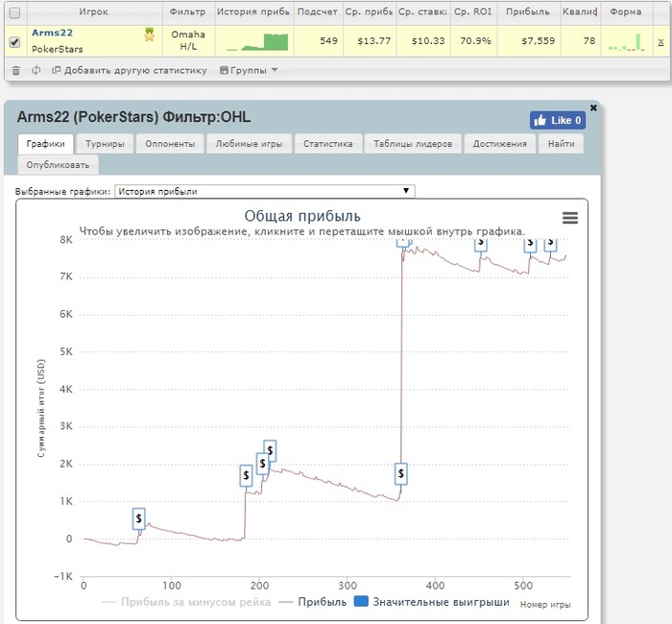Click Добавить другую статистику link

pos(130,70)
